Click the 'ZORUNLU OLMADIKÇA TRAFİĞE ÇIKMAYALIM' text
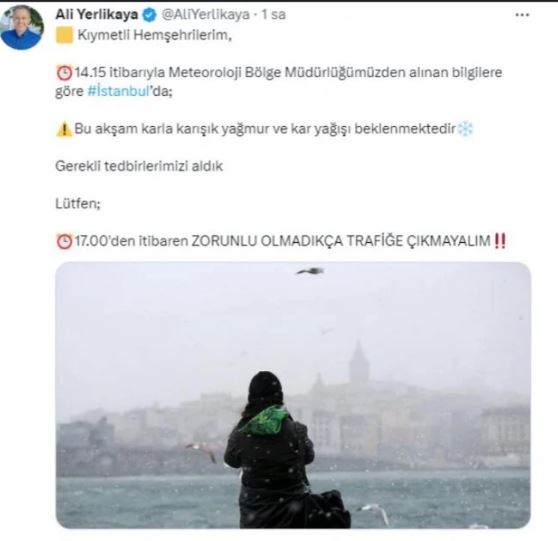Image resolution: width=558 pixels, height=541 pixels. point(341,241)
